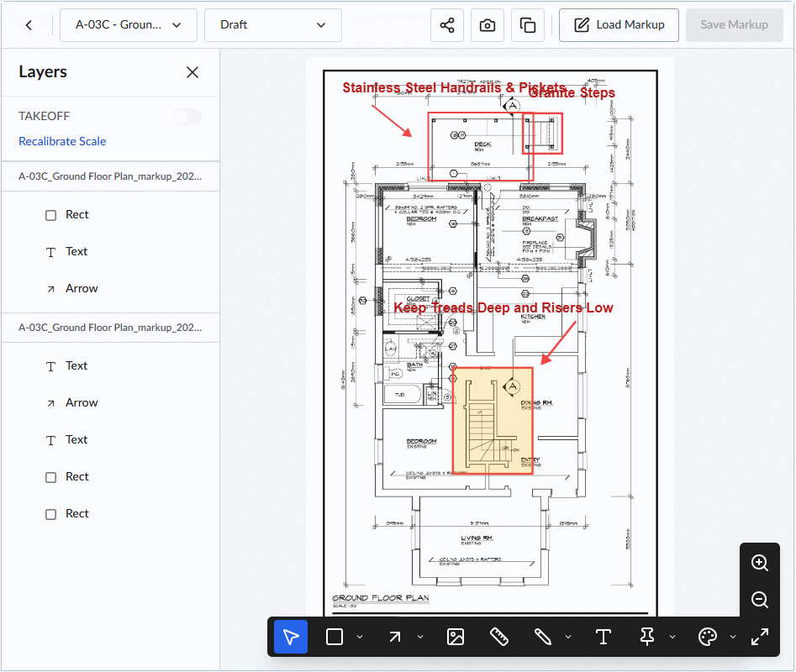796x672 pixels.
Task: Go back with the left chevron
Action: click(29, 25)
